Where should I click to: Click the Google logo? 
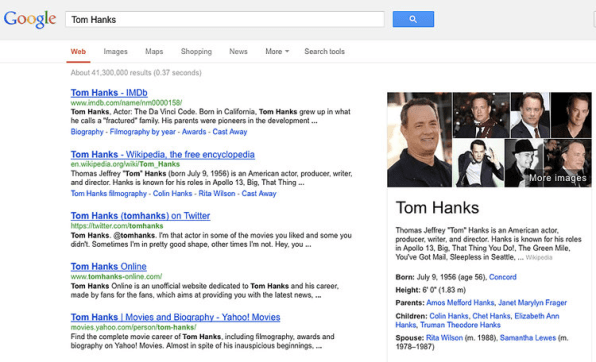(x=30, y=19)
